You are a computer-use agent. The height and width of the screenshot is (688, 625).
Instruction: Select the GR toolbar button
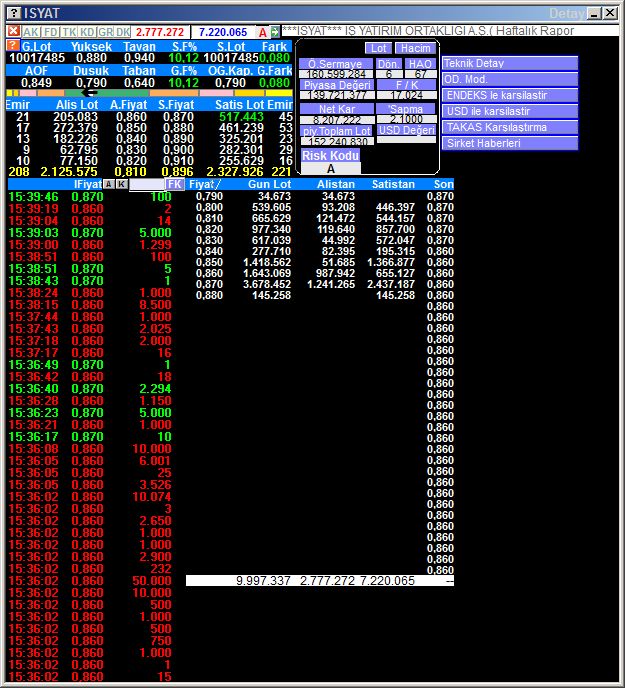click(105, 32)
